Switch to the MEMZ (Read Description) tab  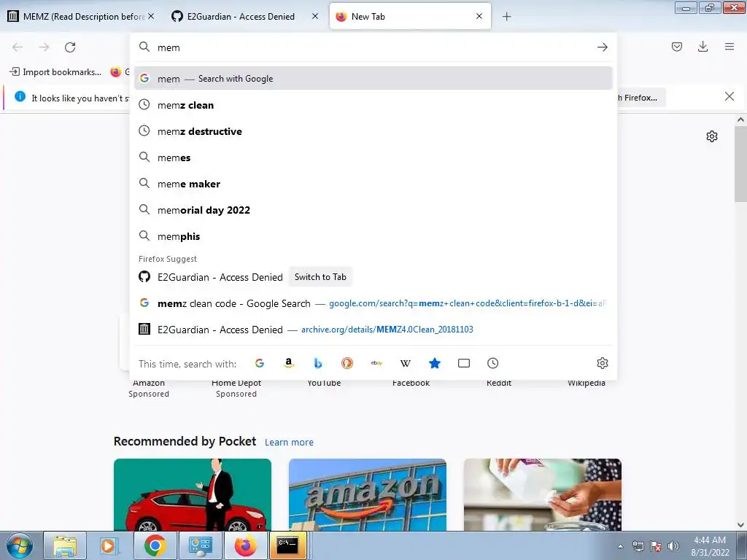tap(81, 17)
